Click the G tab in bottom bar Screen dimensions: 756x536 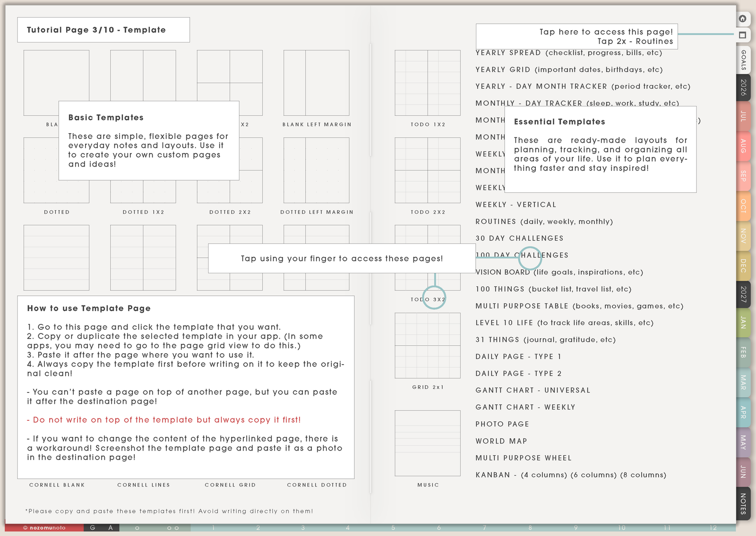tap(93, 527)
